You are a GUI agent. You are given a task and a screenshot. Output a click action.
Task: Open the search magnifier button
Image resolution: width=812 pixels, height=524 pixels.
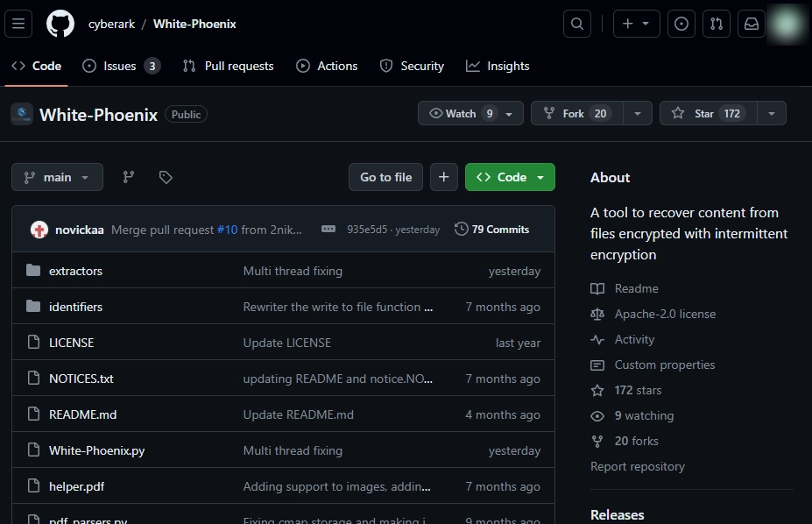click(x=577, y=24)
